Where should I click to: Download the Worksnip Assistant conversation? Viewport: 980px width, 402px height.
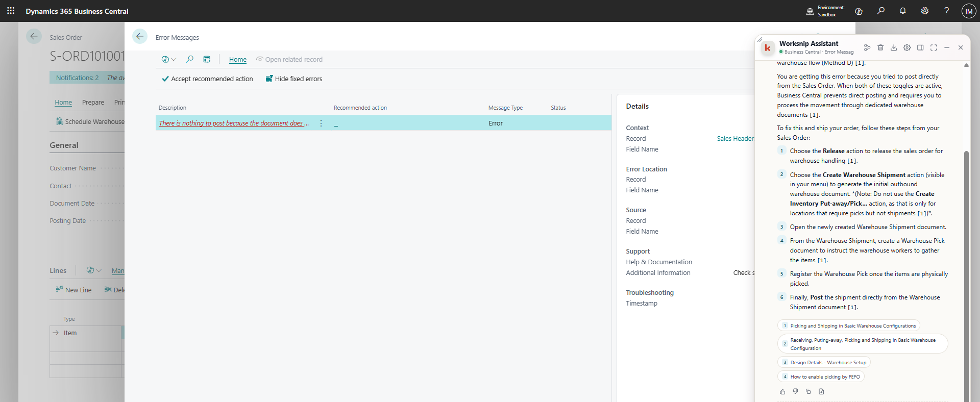pos(894,47)
